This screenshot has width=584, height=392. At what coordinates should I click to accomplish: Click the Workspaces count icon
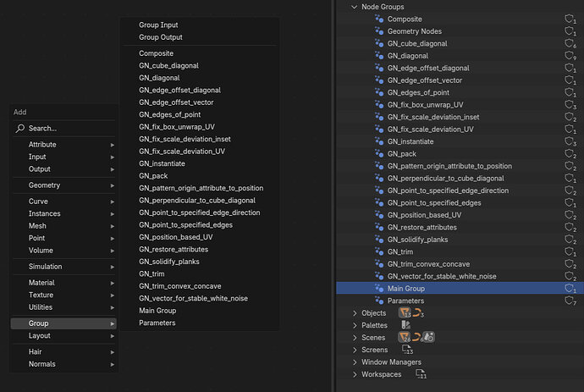click(x=421, y=374)
